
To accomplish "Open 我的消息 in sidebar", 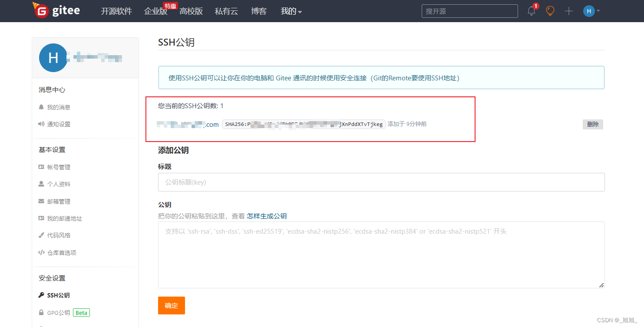I will pos(59,107).
